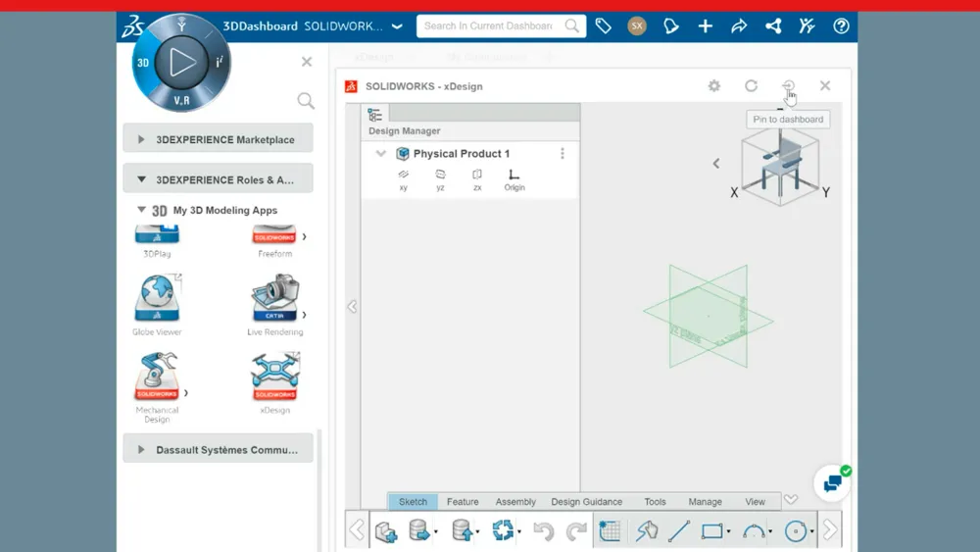Click the database upload arrow icon
This screenshot has width=980, height=552.
(462, 530)
